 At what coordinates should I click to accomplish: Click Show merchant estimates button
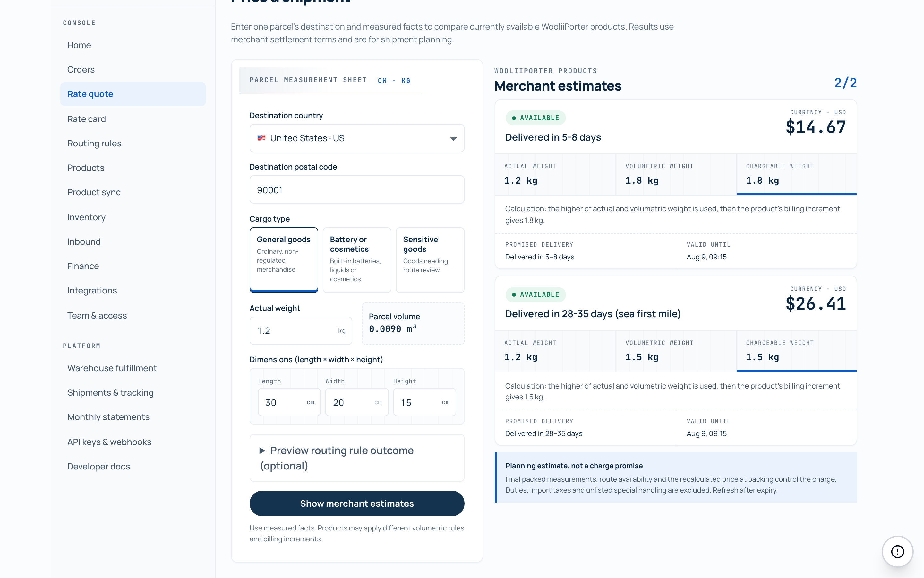[357, 503]
